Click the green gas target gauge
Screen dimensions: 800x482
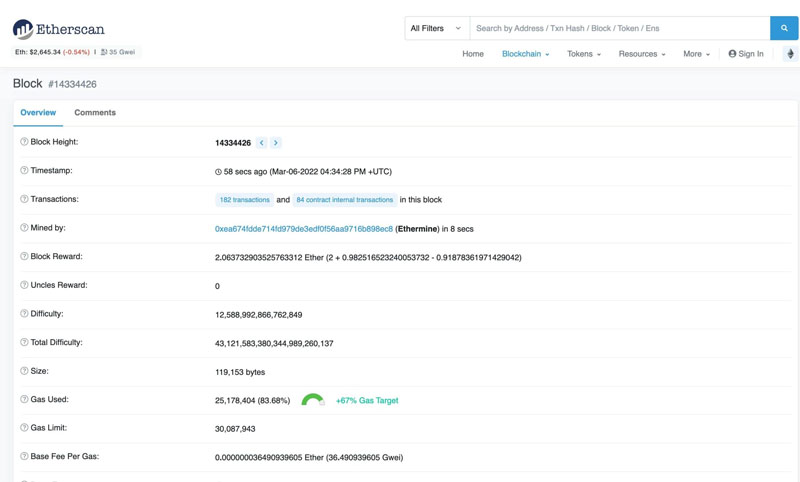[313, 399]
